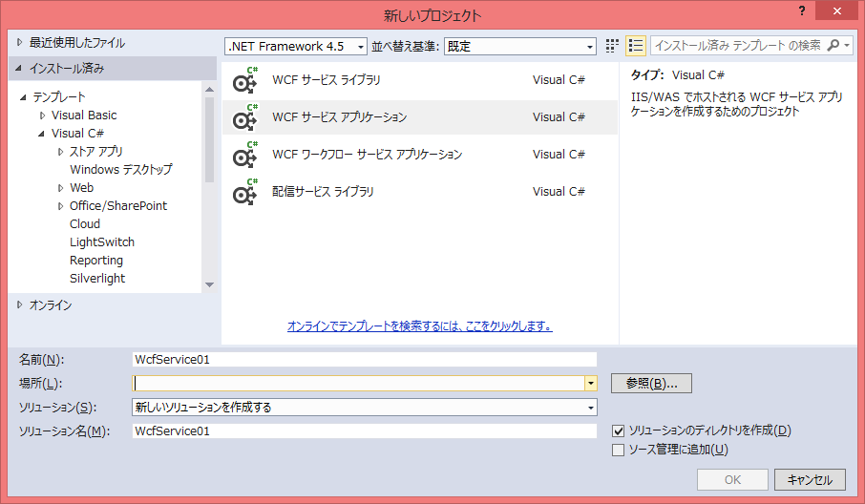Viewport: 865px width, 504px height.
Task: Open the ソリューション combo box
Action: (365, 408)
